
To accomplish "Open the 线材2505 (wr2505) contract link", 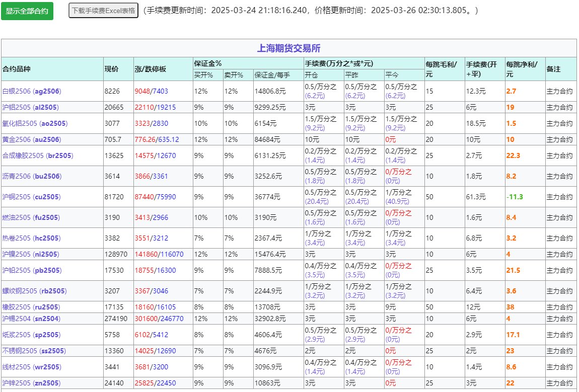I will (32, 367).
